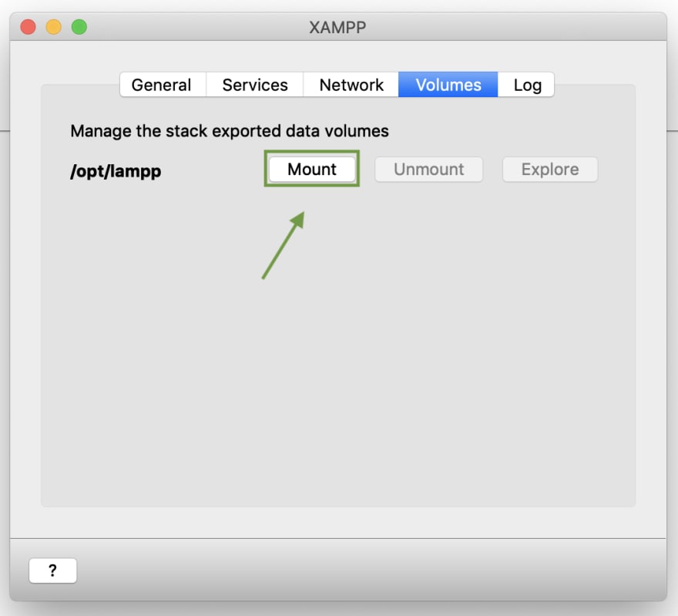Select the Network tab
Viewport: 678px width, 616px height.
point(351,85)
